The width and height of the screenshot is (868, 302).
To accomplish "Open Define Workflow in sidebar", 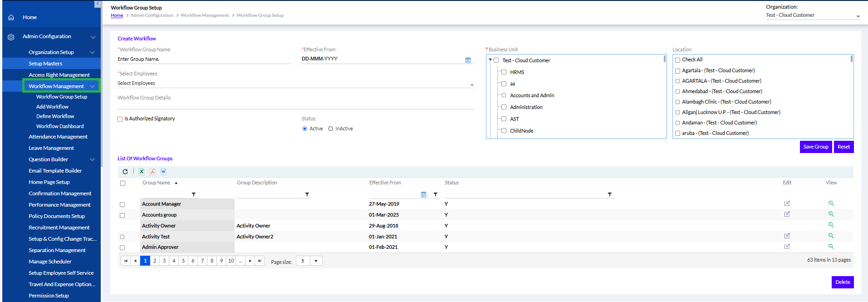I will point(55,116).
